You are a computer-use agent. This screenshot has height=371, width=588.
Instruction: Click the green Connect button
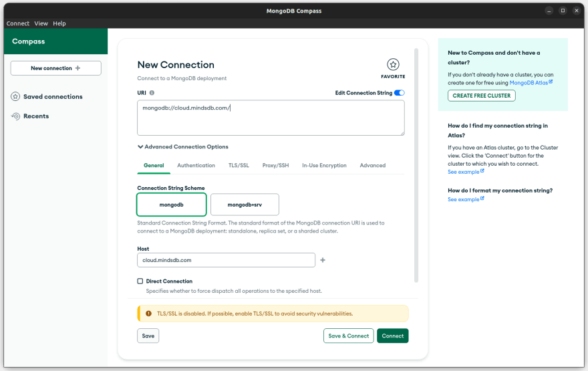click(x=393, y=336)
